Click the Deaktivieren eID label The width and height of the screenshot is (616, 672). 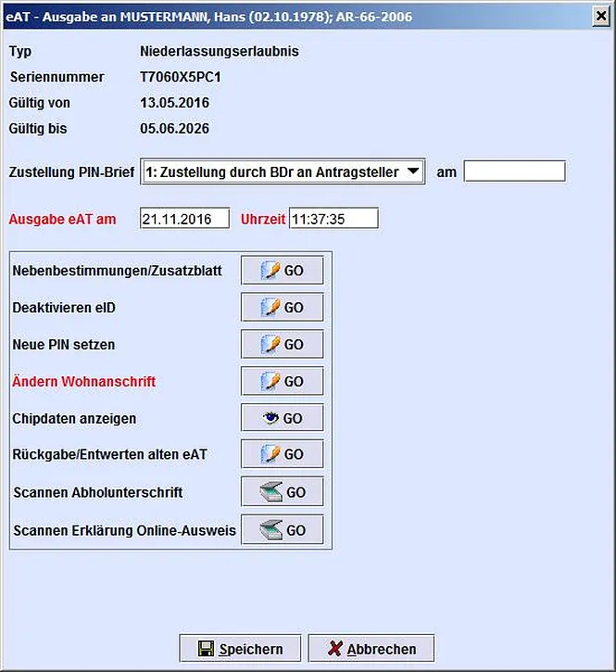(x=64, y=308)
